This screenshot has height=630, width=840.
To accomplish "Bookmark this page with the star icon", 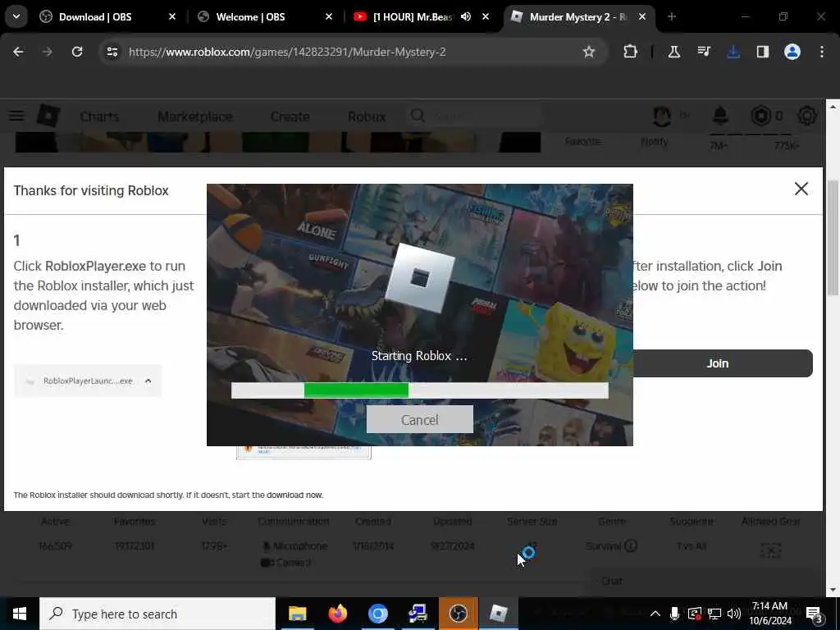I will click(x=589, y=52).
